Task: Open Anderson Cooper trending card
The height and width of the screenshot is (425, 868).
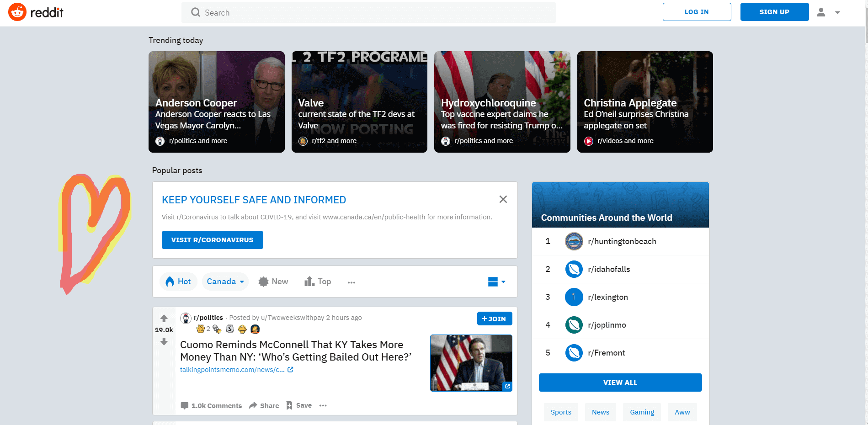Action: (217, 102)
